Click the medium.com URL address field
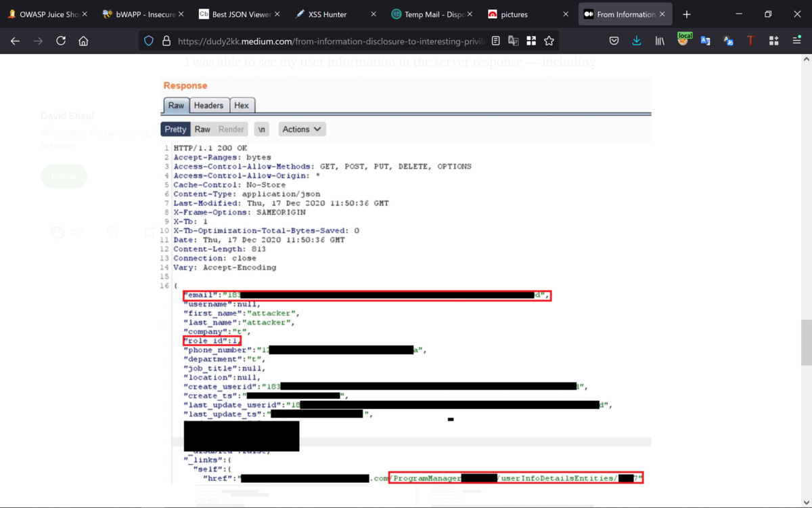The height and width of the screenshot is (508, 812). point(332,41)
